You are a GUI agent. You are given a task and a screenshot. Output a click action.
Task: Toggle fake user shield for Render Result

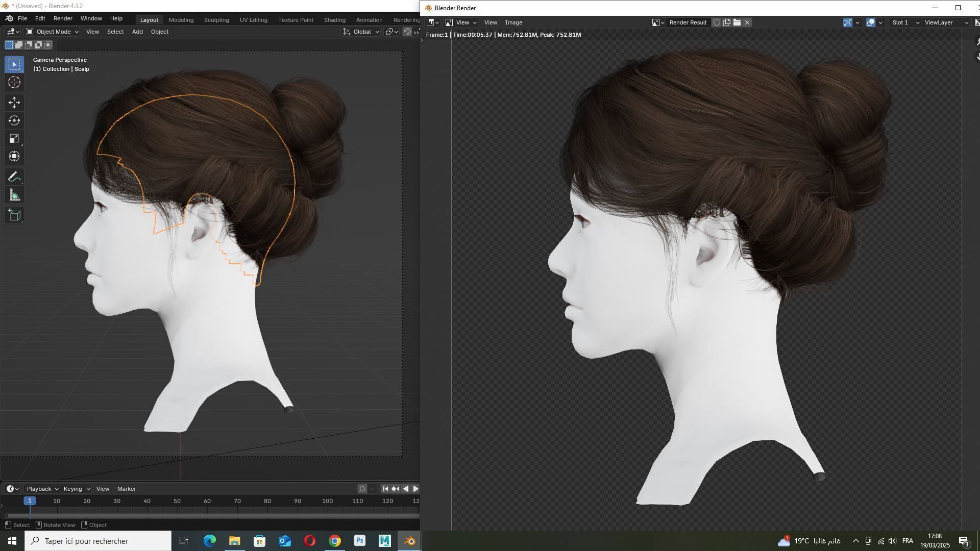coord(717,22)
